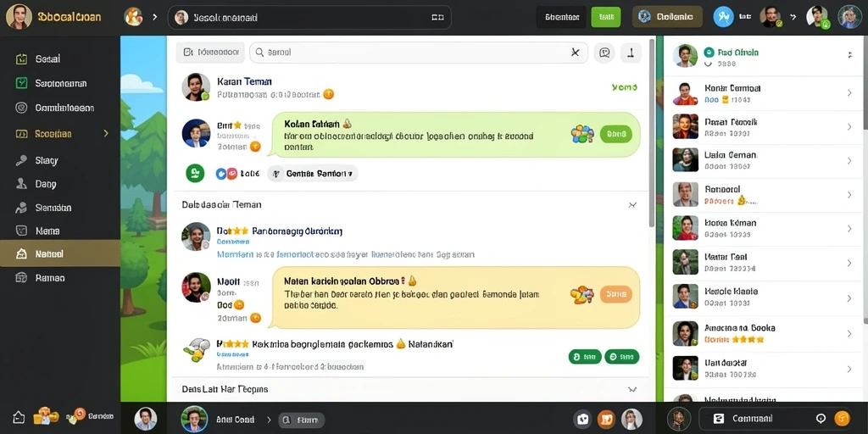The image size is (868, 434).
Task: Click the red reaction icon beside Lat6
Action: (232, 174)
